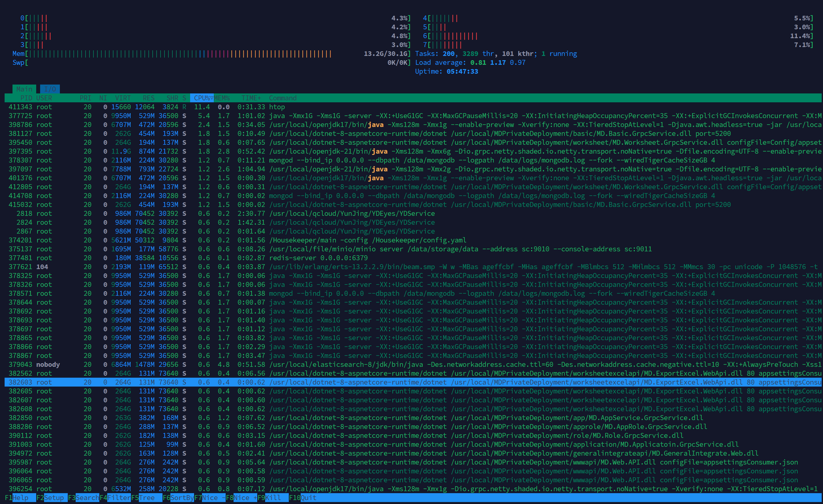Open F2 Setup
823x504 pixels.
click(52, 498)
